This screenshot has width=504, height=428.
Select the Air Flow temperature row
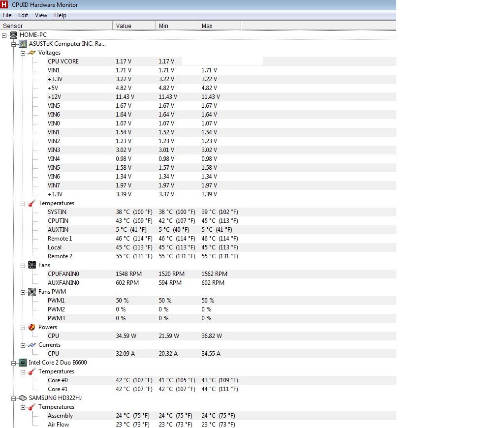[x=221, y=425]
